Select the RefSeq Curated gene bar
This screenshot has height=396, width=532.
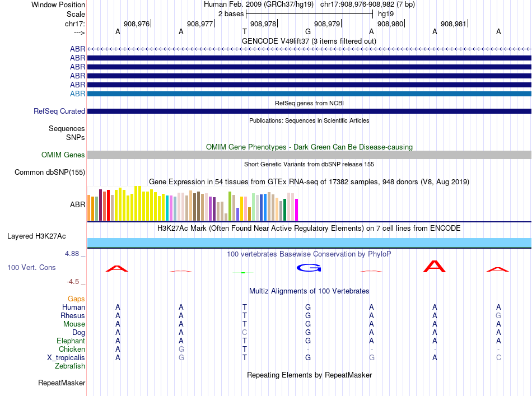pyautogui.click(x=309, y=111)
